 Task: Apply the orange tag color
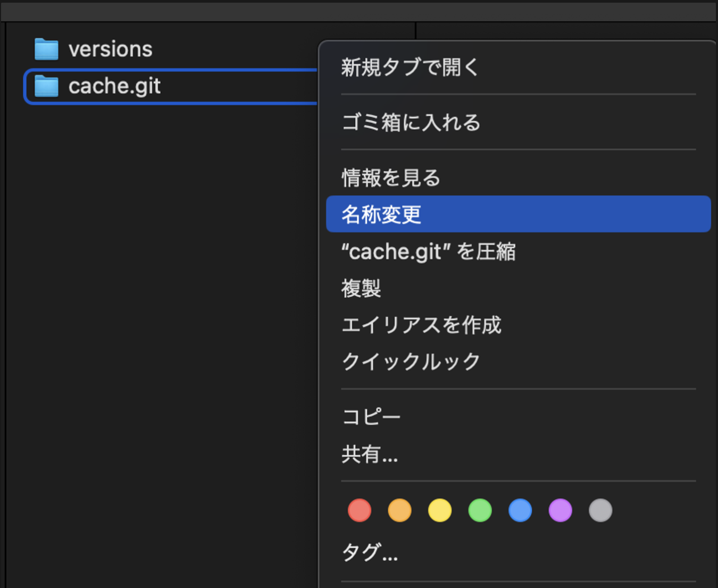click(x=399, y=510)
